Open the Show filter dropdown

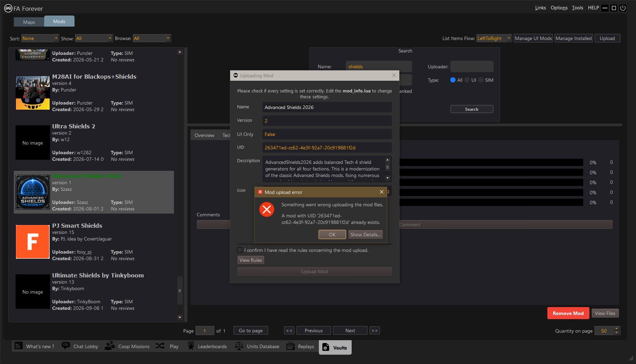tap(94, 38)
